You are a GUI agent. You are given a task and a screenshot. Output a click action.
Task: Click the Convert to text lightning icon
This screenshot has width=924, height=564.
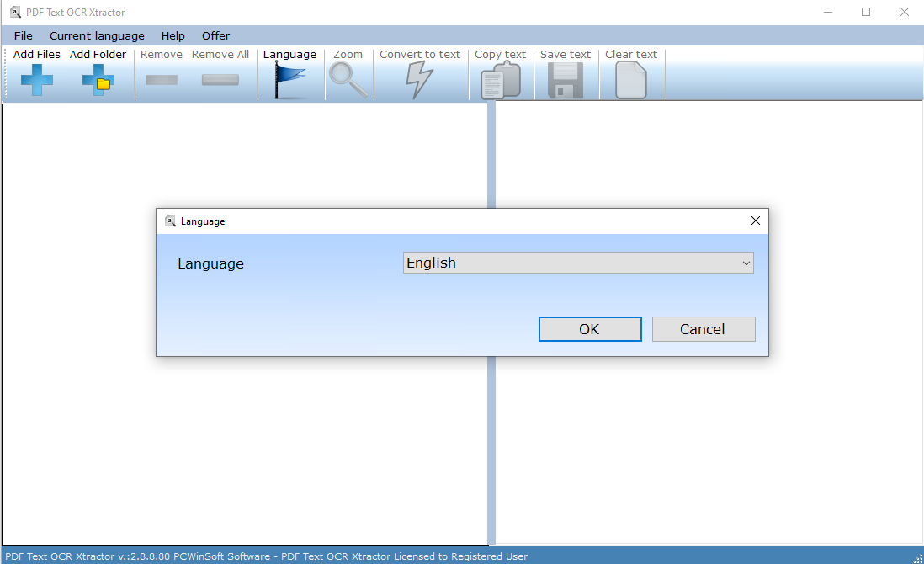click(x=420, y=81)
